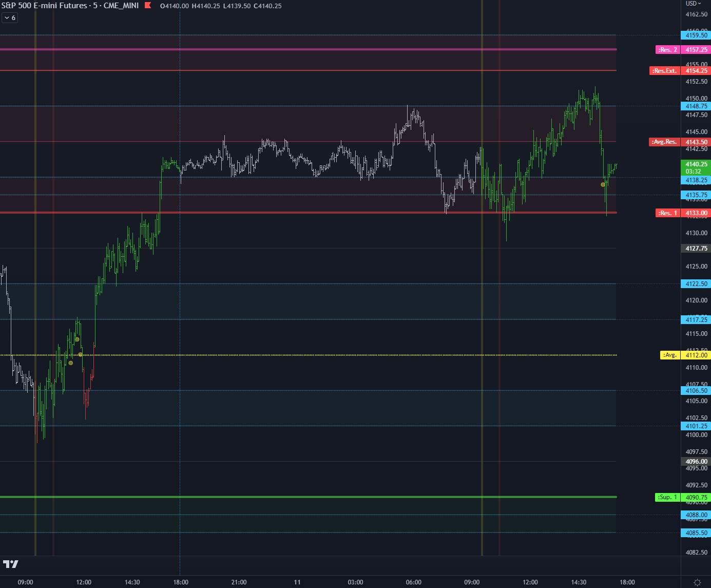Select the :Res. 2 level label
Screen dimensions: 711x588
point(668,50)
